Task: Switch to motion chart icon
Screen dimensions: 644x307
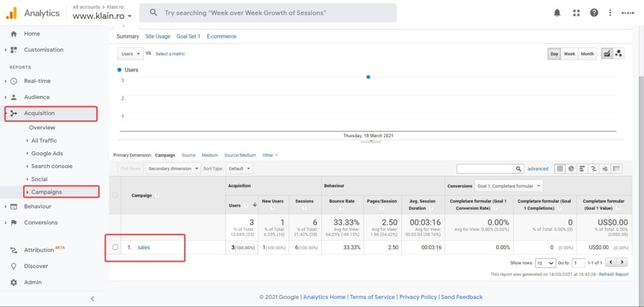Action: coord(619,54)
